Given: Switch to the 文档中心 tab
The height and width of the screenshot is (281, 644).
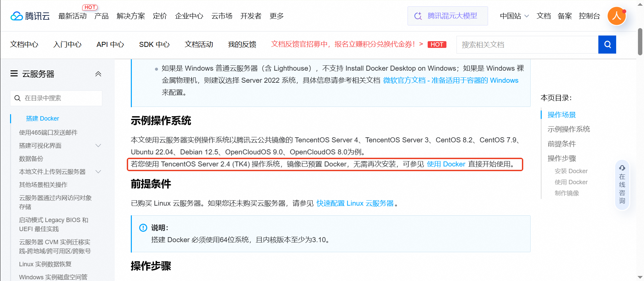Looking at the screenshot, I should click(24, 45).
